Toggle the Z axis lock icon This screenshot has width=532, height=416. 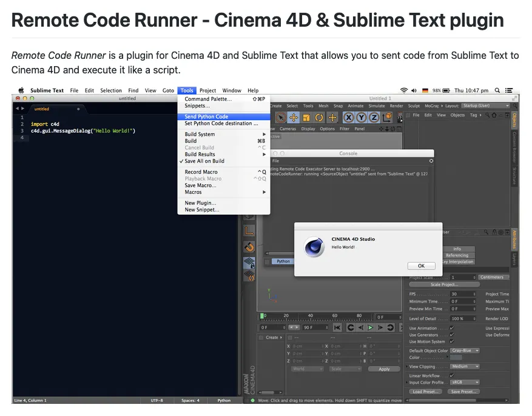(374, 118)
